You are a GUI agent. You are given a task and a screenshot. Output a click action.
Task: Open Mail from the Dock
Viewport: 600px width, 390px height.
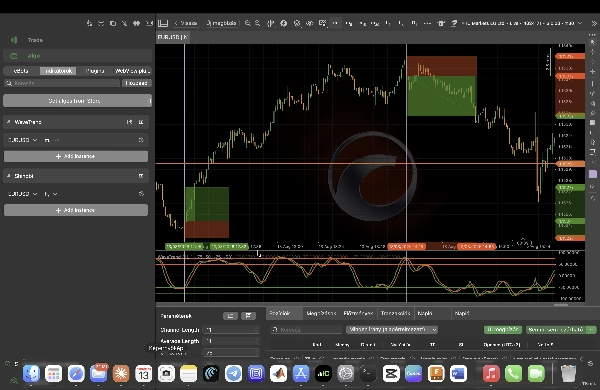click(x=98, y=373)
